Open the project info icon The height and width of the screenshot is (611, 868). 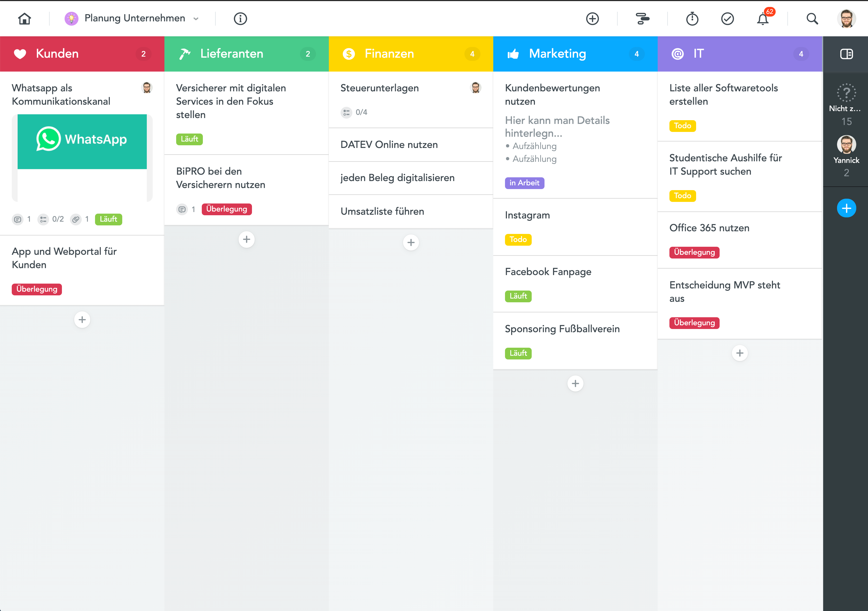(240, 18)
